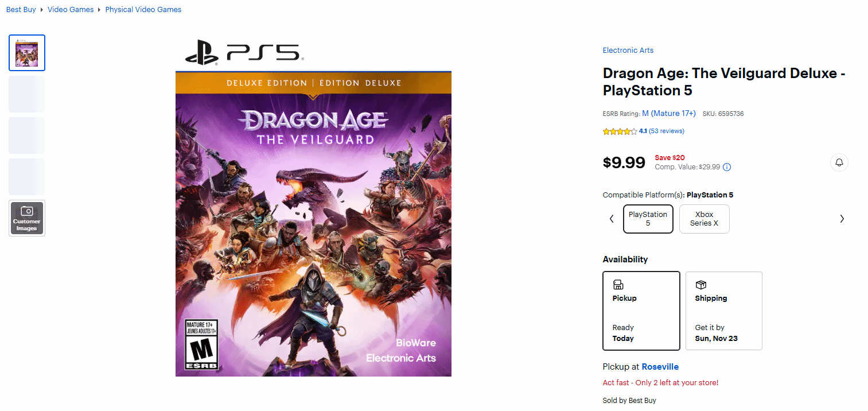Go to Video Games breadcrumb

(71, 10)
